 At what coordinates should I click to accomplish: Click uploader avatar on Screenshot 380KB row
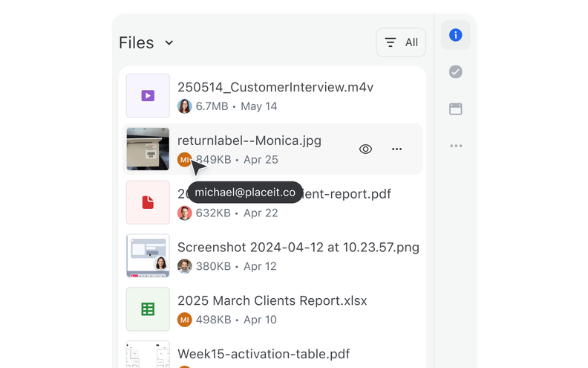(185, 266)
